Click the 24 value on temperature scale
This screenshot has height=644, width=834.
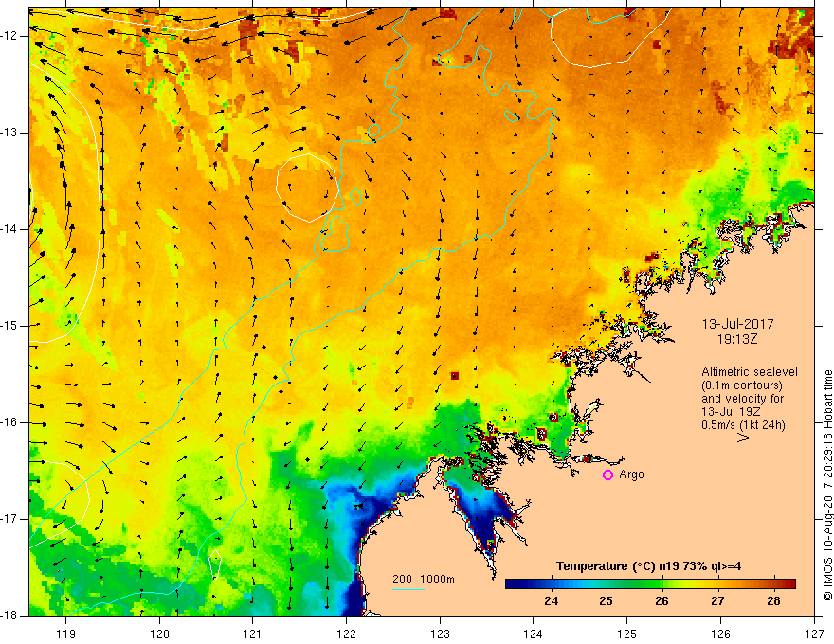point(551,601)
